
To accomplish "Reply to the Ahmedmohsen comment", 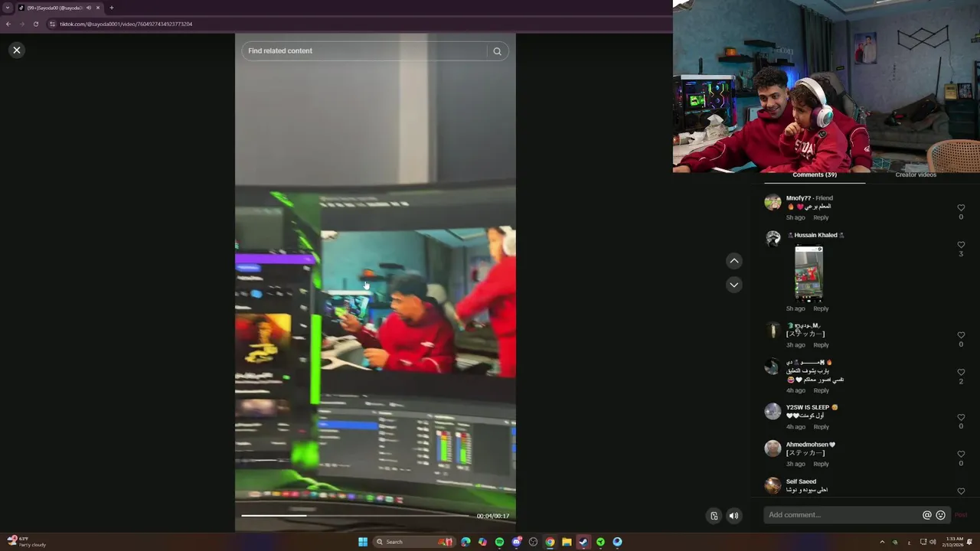I will click(x=821, y=464).
